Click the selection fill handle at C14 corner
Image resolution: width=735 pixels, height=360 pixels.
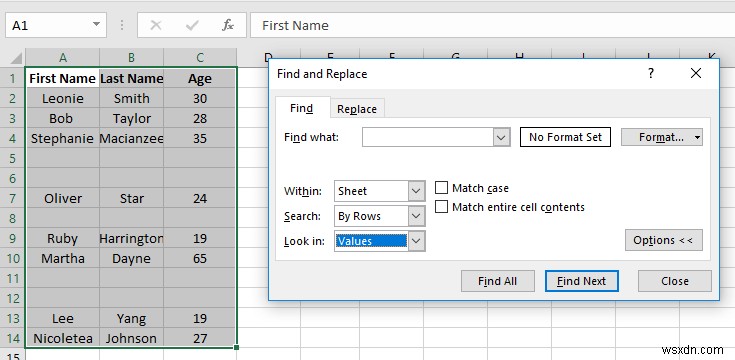click(237, 347)
